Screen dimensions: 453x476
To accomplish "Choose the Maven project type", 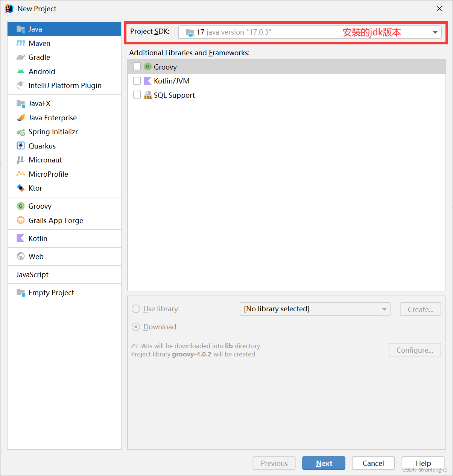I will [x=64, y=43].
